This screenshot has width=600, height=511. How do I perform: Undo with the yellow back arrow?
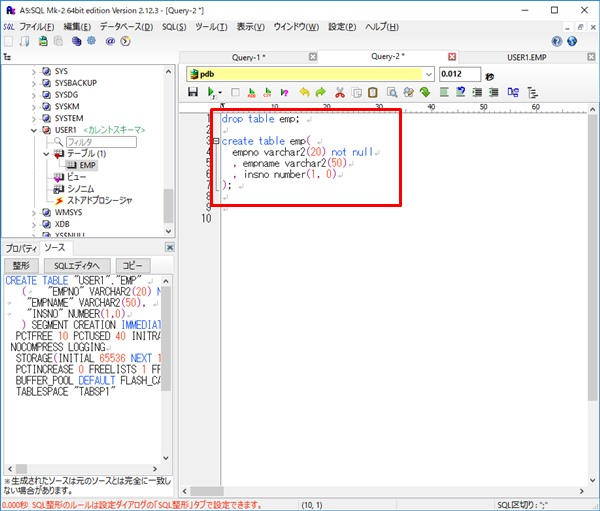tap(305, 92)
